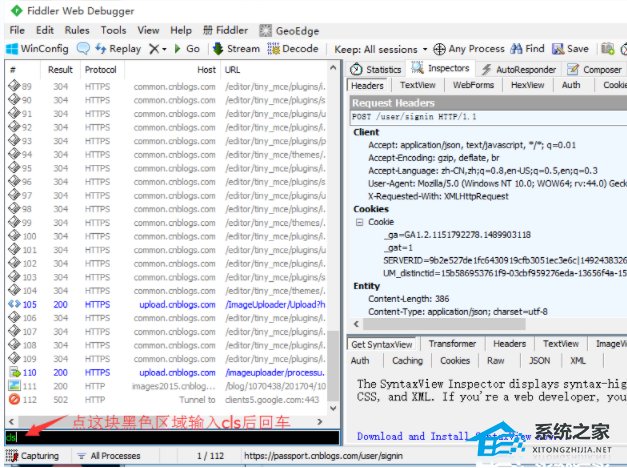This screenshot has height=468, width=627.
Task: Switch to the AutoResponder tab
Action: point(519,70)
